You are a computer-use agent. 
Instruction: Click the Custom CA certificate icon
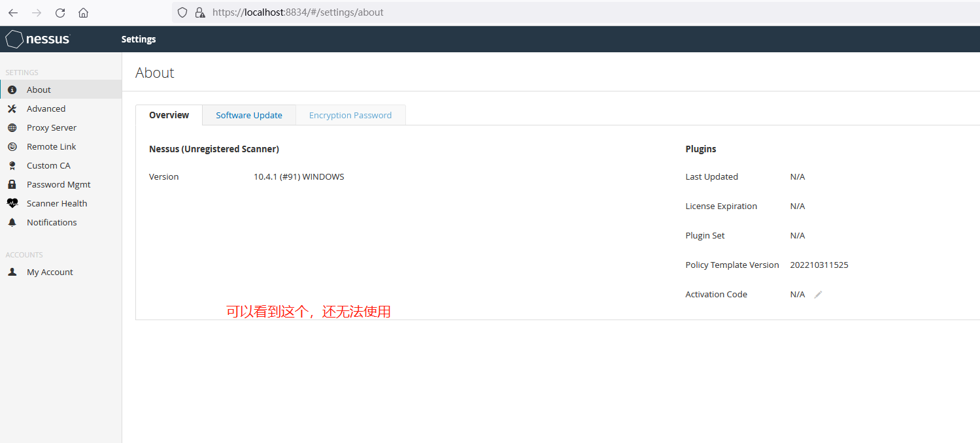coord(12,165)
